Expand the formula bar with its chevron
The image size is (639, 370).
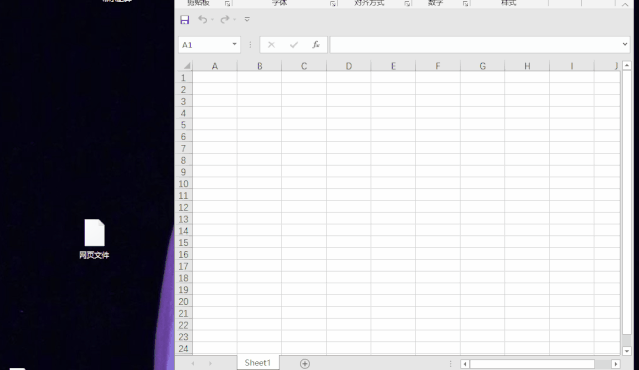point(625,44)
